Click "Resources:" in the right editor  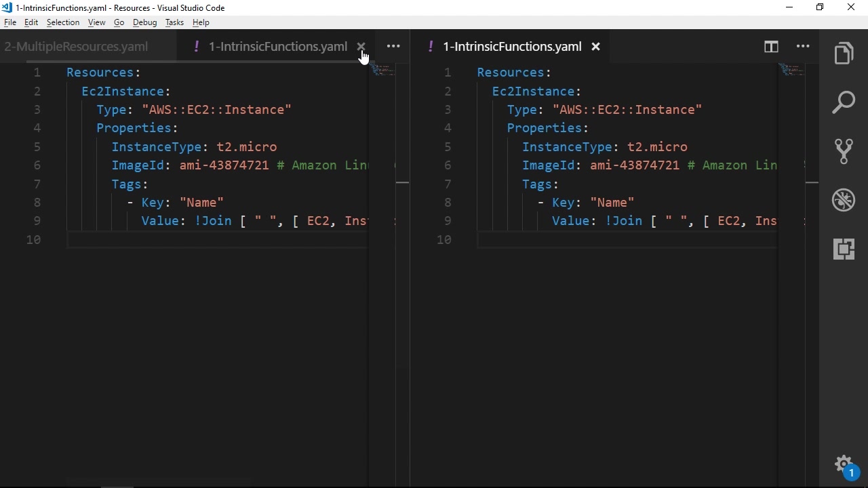(x=514, y=73)
